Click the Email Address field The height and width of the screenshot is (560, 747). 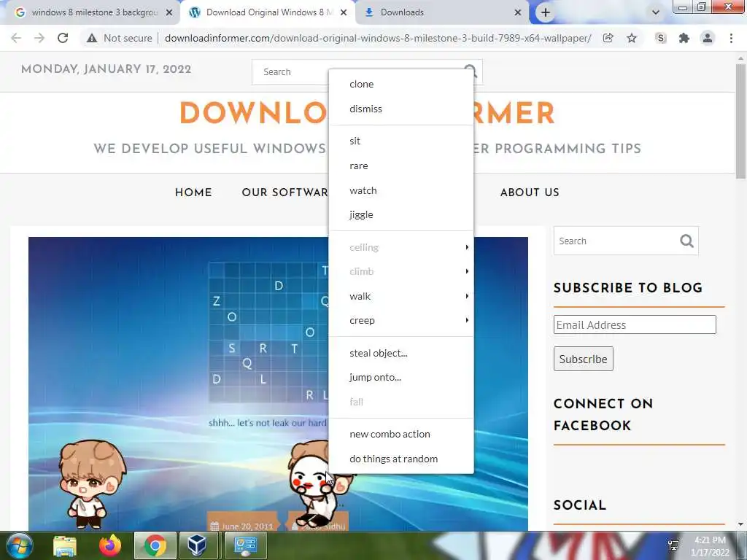tap(635, 324)
